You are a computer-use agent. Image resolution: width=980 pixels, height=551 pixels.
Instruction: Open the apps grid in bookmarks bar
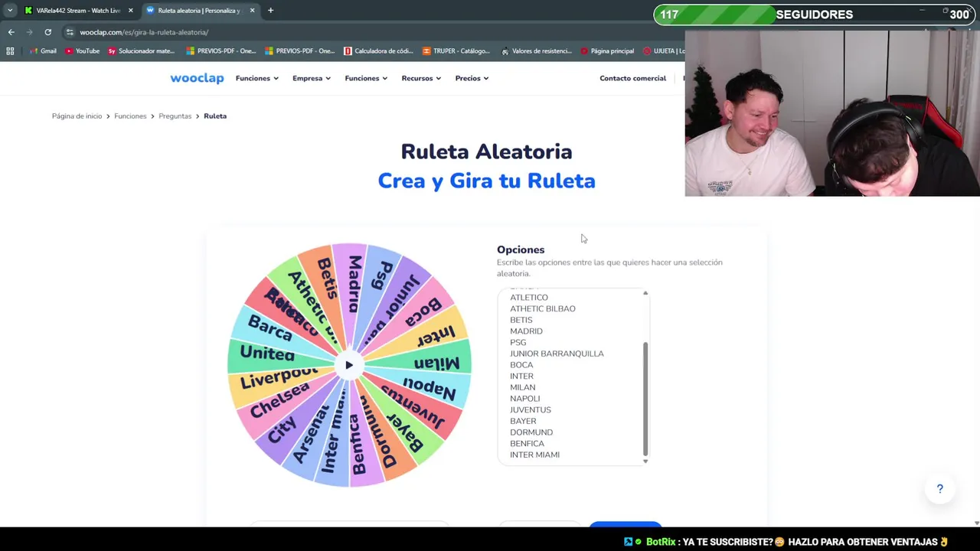point(10,51)
